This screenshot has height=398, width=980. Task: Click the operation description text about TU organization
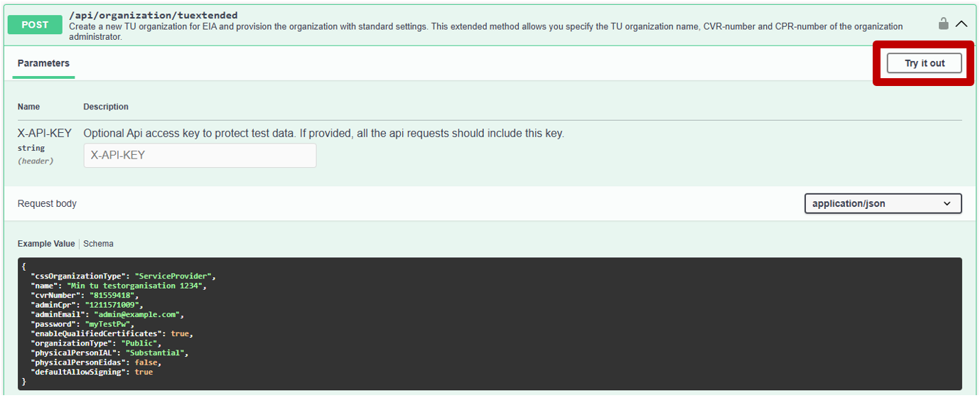coord(486,31)
